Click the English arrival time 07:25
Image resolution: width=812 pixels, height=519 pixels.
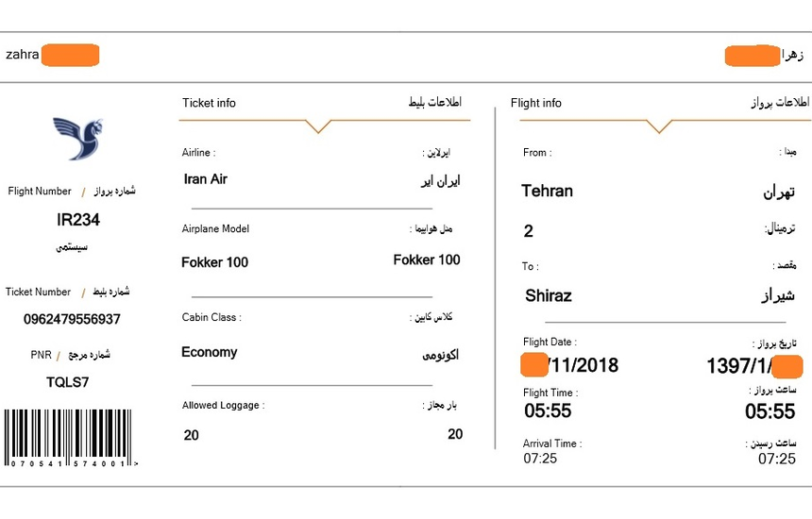coord(540,459)
